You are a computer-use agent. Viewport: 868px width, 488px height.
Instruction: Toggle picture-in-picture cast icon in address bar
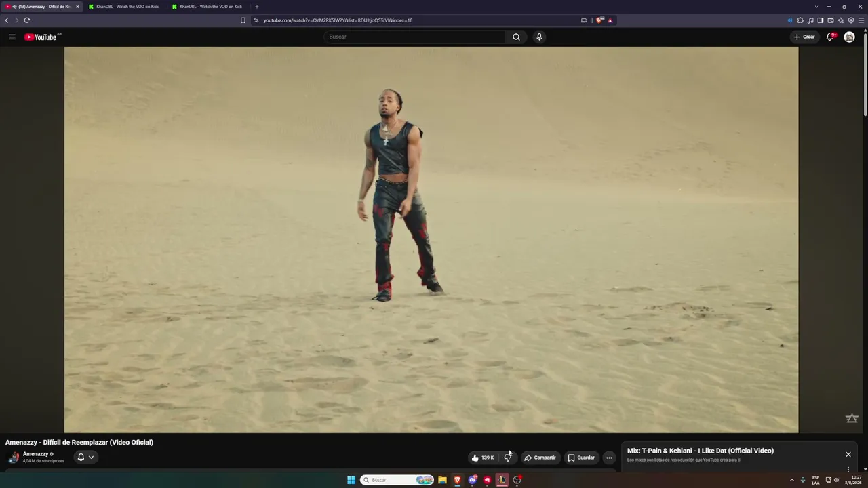[x=584, y=20]
